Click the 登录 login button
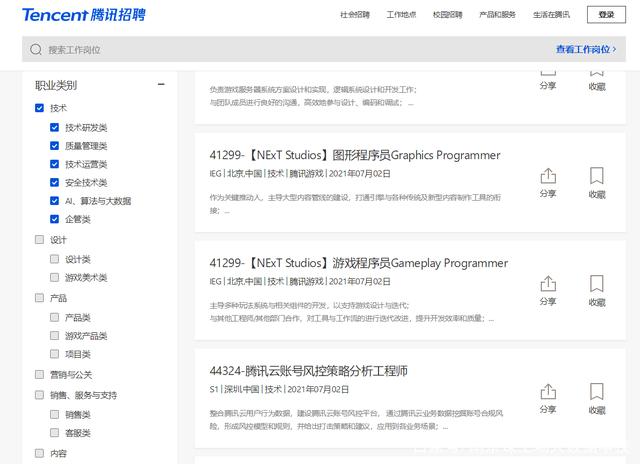This screenshot has width=640, height=464. point(606,15)
